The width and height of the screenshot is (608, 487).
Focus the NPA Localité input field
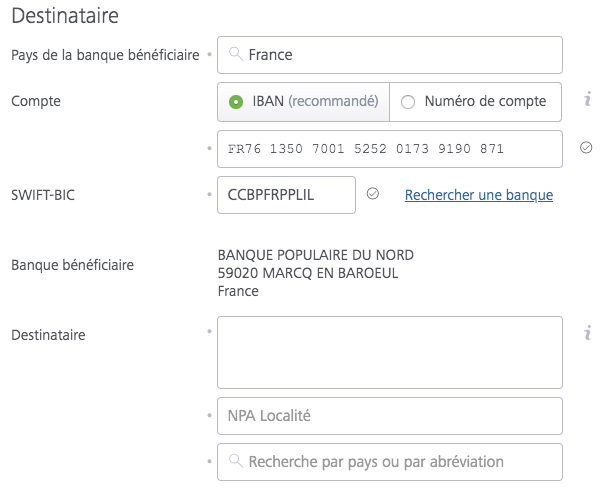pos(390,415)
